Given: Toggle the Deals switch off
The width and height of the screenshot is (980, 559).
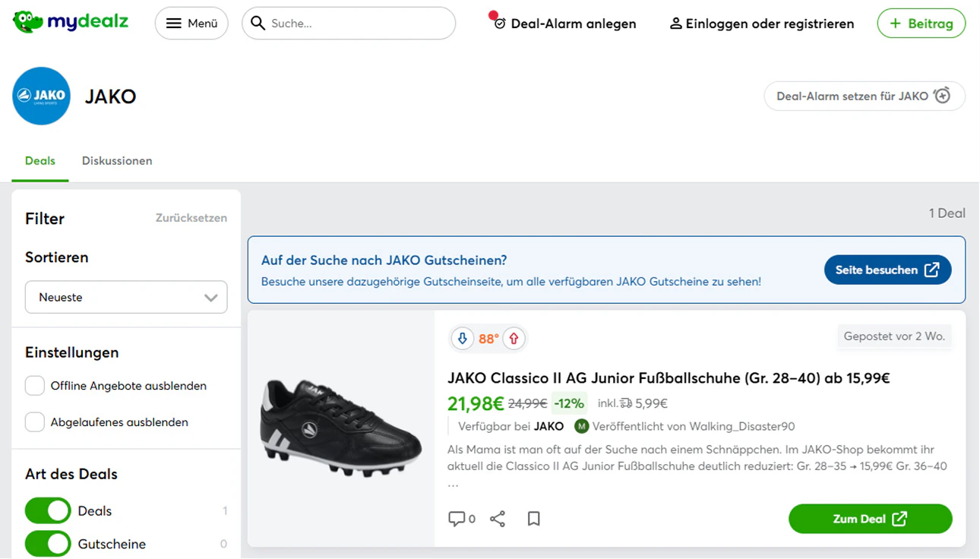Looking at the screenshot, I should (x=48, y=511).
